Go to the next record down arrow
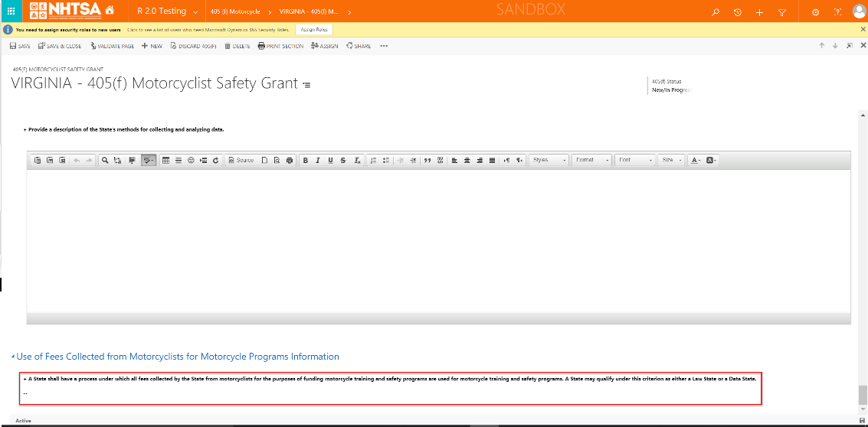The image size is (868, 427). point(835,46)
